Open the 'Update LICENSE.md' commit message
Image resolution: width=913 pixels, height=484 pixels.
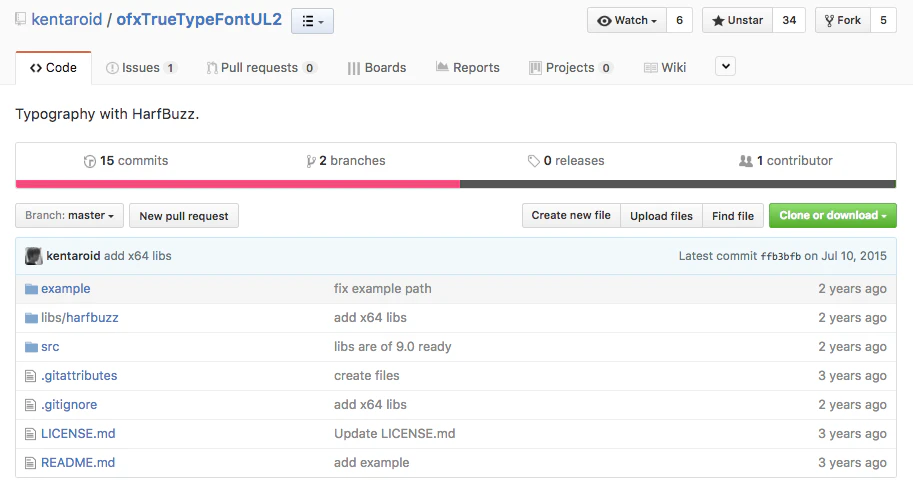395,434
